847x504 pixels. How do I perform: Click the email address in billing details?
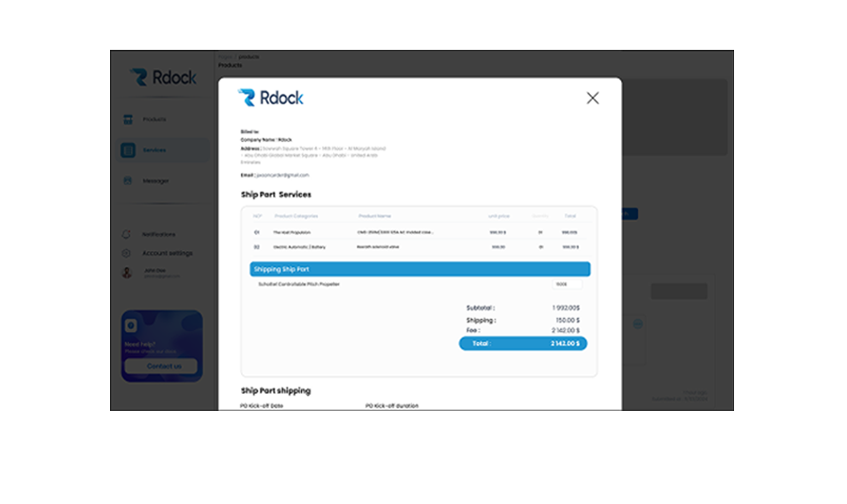point(282,175)
